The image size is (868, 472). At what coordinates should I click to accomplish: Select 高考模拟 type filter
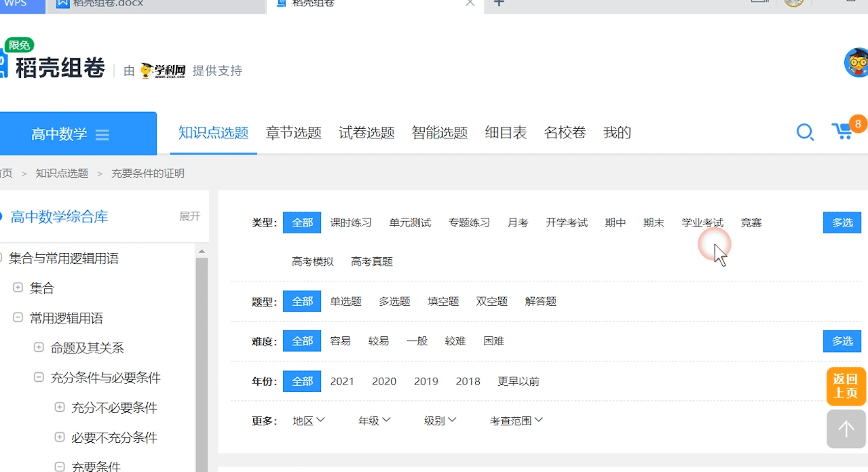click(313, 261)
